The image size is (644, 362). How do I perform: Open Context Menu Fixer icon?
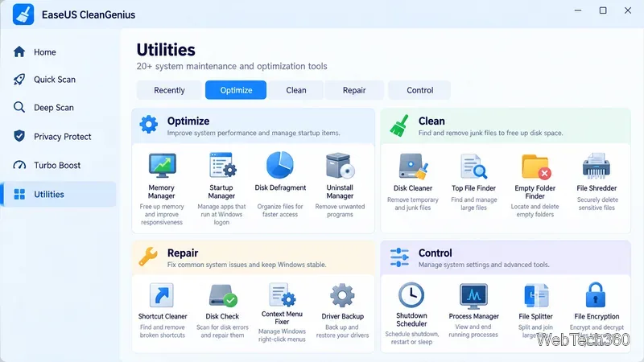coord(282,294)
